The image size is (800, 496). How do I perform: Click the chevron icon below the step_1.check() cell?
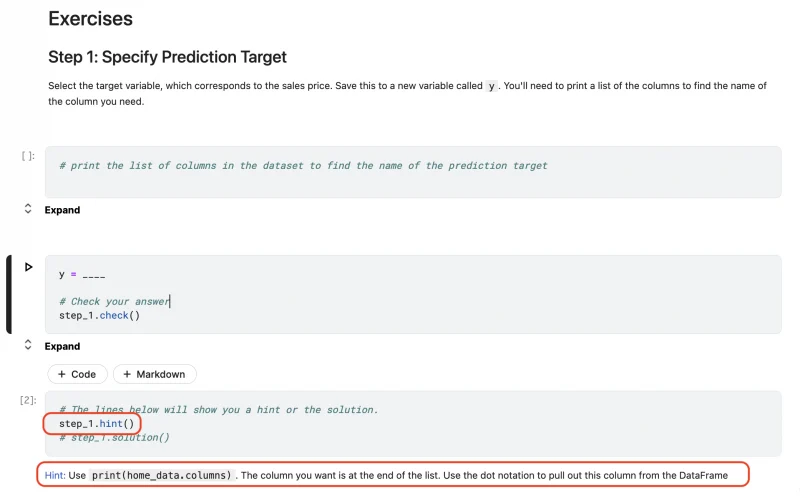[x=28, y=345]
